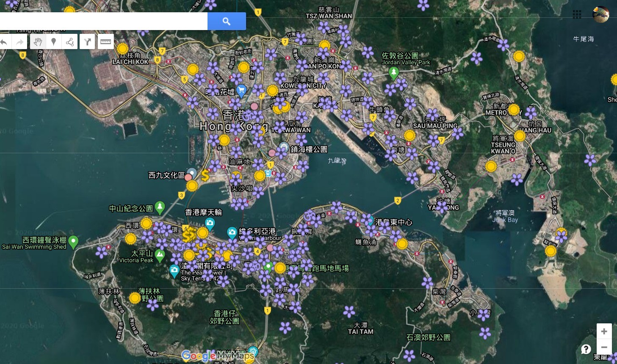Open the account profile avatar

[x=600, y=15]
